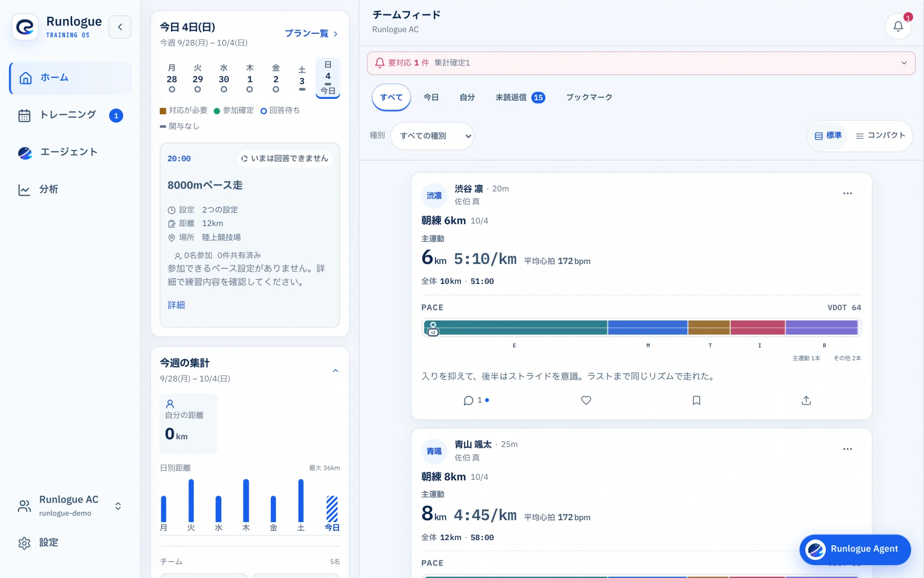Like 渋谷 凛's 朝練 6km post

(586, 400)
